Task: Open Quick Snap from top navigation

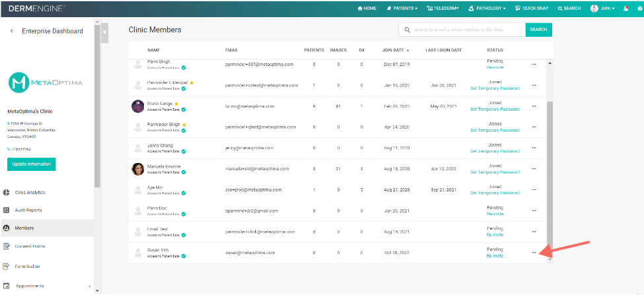Action: [532, 8]
